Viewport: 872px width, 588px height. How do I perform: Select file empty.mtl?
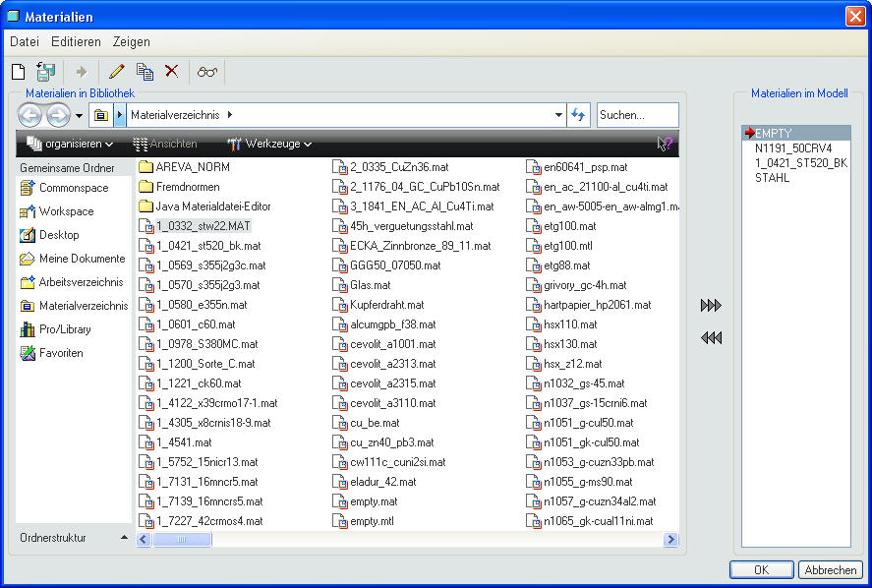pos(364,522)
